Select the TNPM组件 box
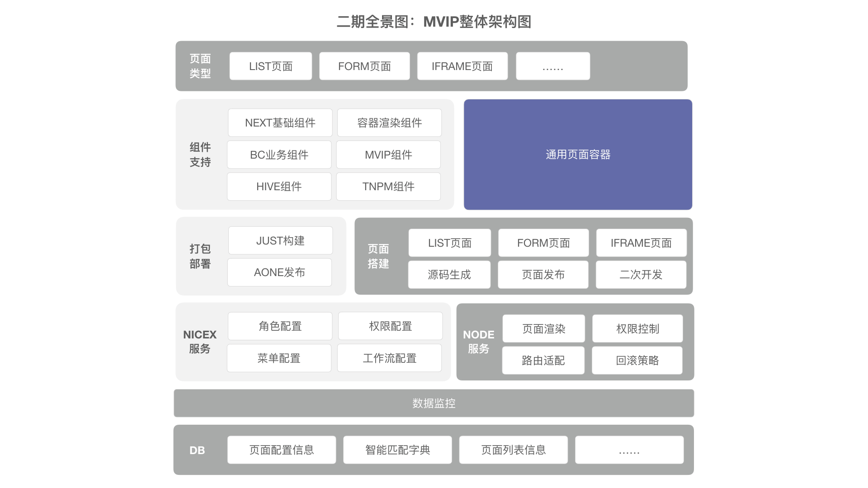This screenshot has width=868, height=488. (x=388, y=187)
